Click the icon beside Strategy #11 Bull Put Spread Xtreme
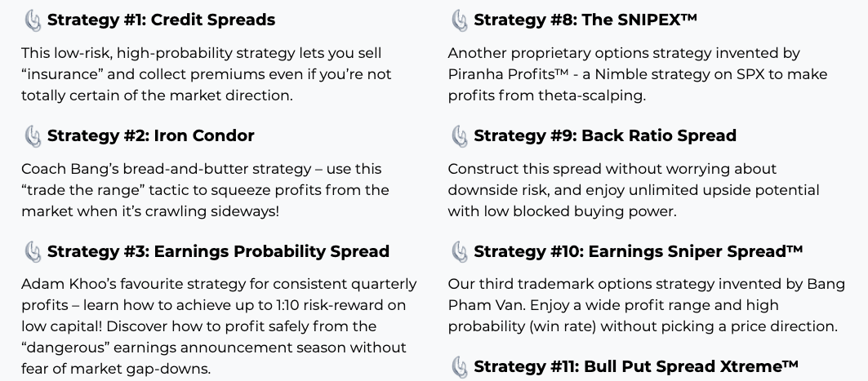The image size is (868, 381). click(460, 367)
